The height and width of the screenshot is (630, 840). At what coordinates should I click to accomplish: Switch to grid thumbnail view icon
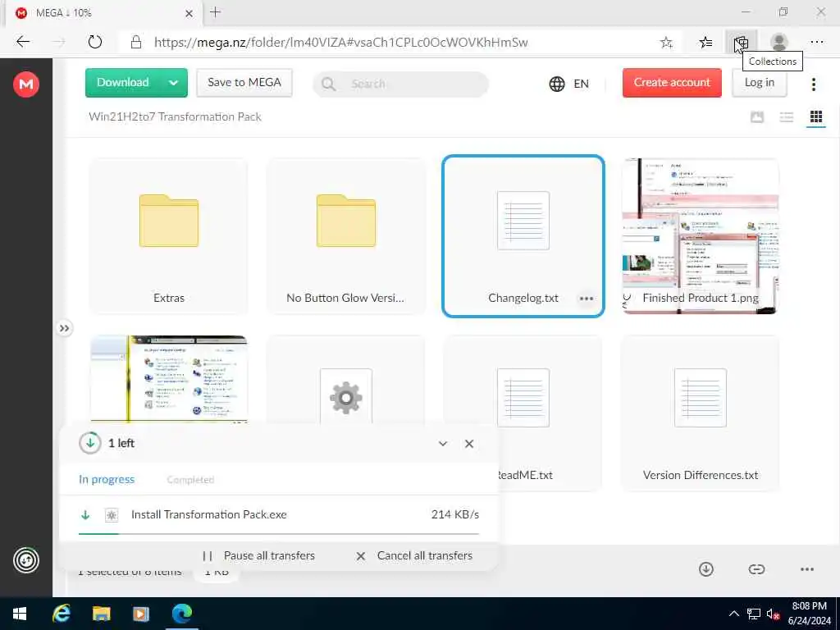(816, 116)
